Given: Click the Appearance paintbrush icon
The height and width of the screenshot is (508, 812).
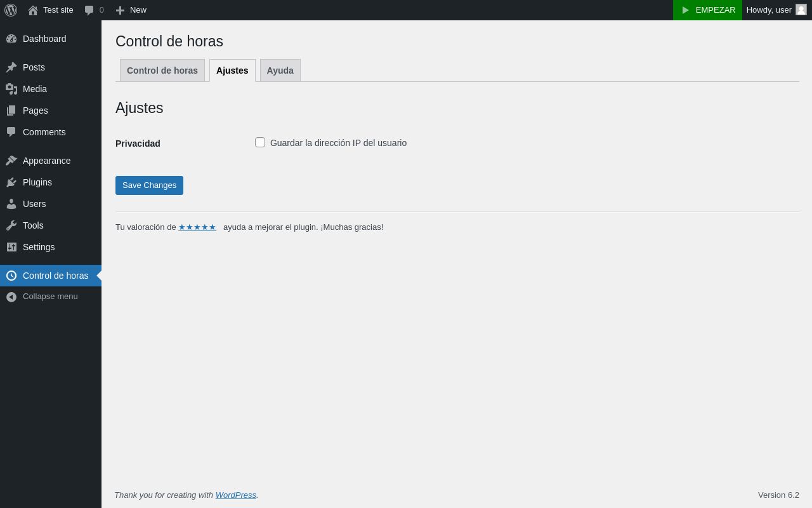Looking at the screenshot, I should click(x=11, y=161).
